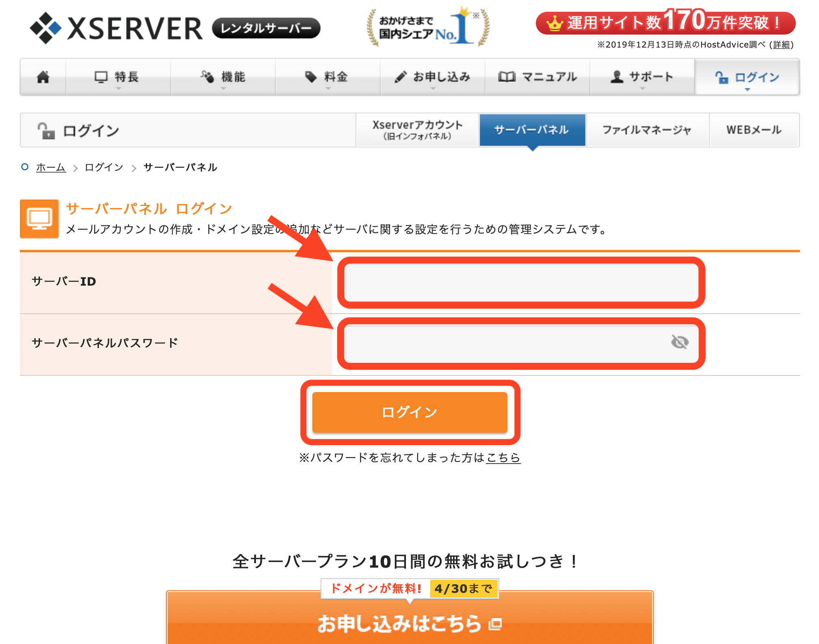Expand dropdown arrow under 料金
The height and width of the screenshot is (644, 819).
click(x=328, y=89)
